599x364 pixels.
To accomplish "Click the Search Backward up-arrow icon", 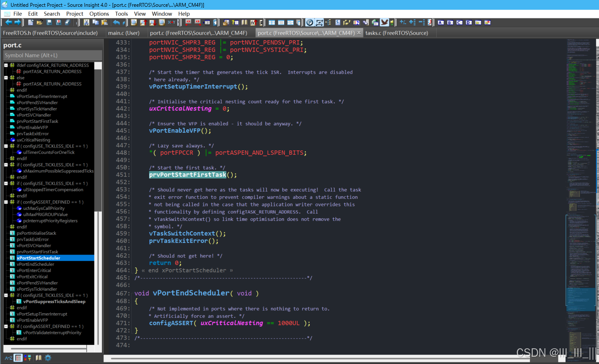I will pyautogui.click(x=143, y=22).
